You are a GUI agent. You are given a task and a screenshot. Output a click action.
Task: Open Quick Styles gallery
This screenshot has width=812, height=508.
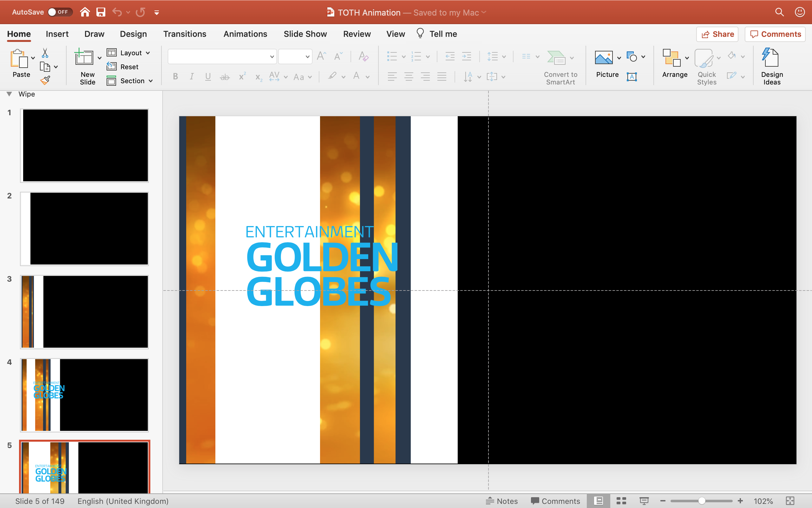click(706, 67)
